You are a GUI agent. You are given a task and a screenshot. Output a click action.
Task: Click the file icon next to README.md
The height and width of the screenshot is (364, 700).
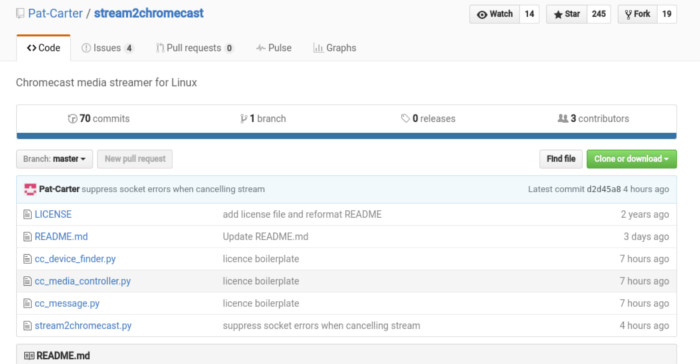click(x=27, y=237)
